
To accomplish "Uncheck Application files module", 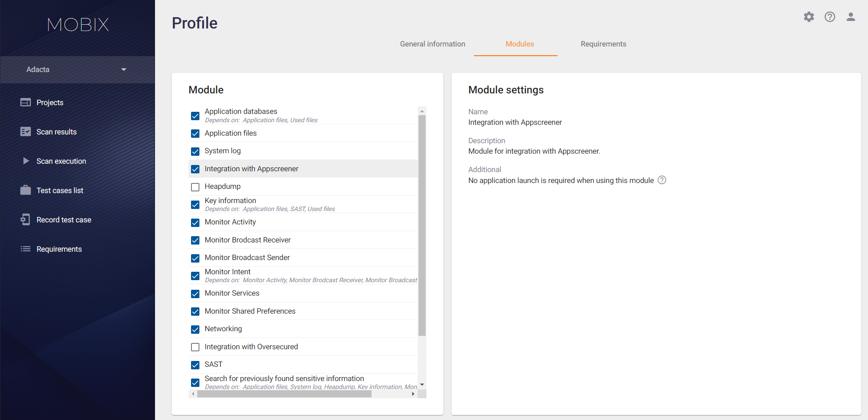I will point(195,134).
